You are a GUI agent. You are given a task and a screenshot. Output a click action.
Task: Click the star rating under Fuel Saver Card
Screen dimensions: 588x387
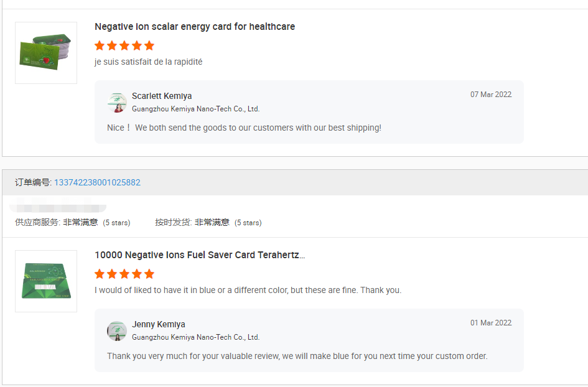[124, 274]
